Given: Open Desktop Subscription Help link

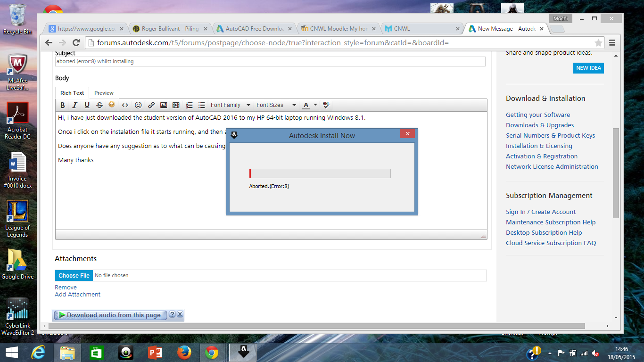Looking at the screenshot, I should click(544, 232).
